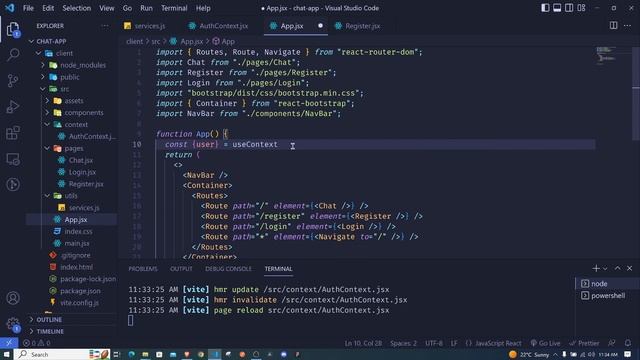Toggle bottom panel layout icon
This screenshot has width=640, height=360.
(x=557, y=8)
